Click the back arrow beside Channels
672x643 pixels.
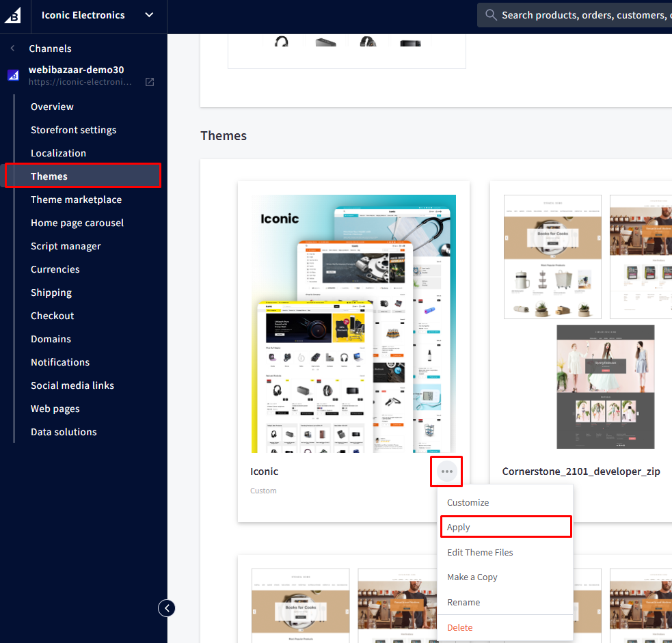[12, 49]
